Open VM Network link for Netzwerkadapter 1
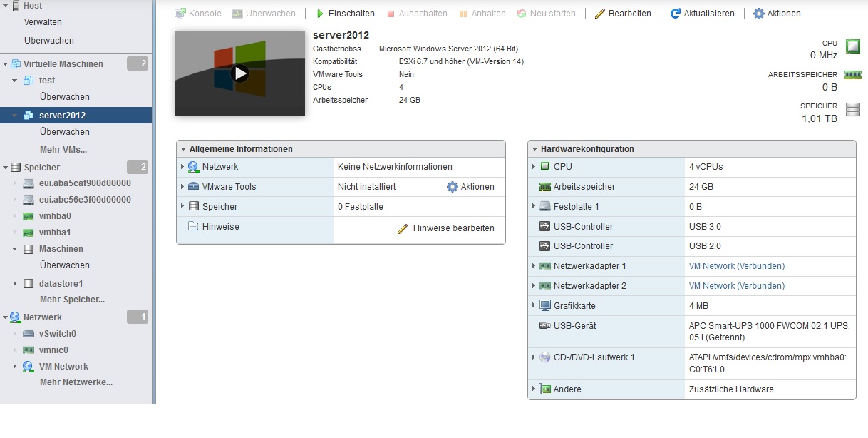The width and height of the screenshot is (868, 438). click(736, 266)
